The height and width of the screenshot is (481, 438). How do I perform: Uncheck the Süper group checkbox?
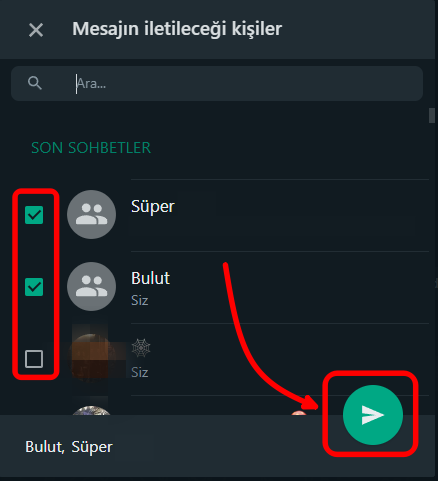[x=34, y=215]
